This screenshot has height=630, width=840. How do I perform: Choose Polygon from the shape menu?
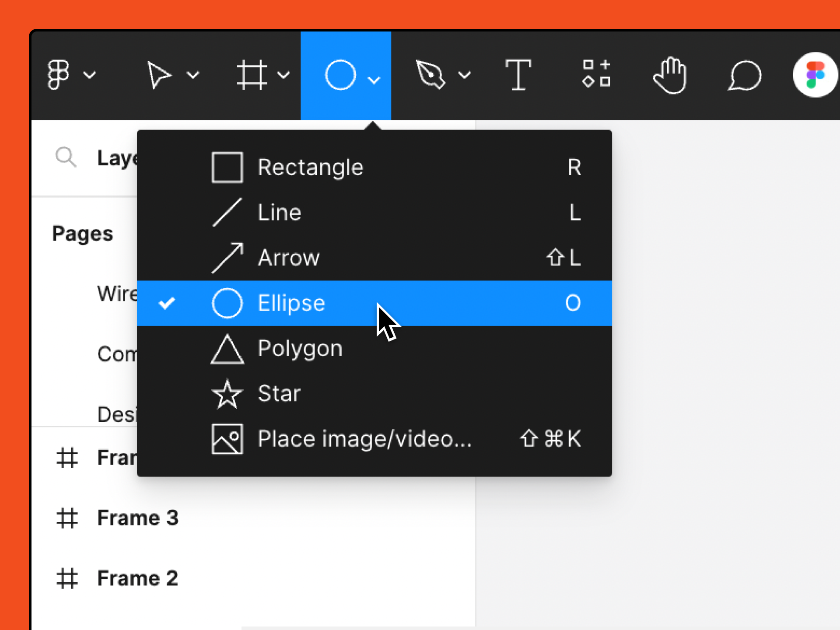[300, 348]
